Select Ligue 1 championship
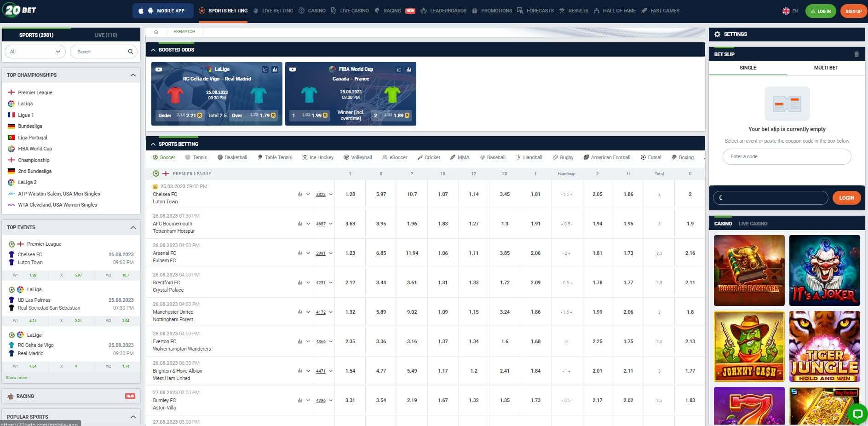868x426 pixels. tap(26, 115)
